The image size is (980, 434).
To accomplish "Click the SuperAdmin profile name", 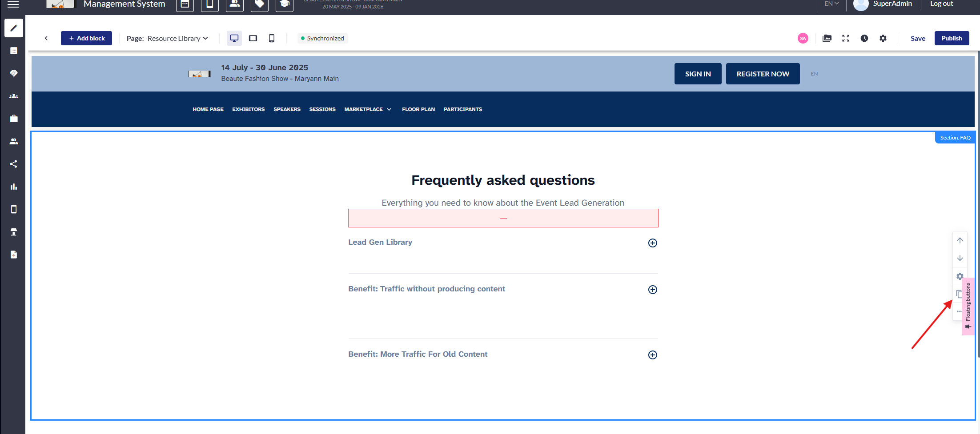I will click(892, 4).
